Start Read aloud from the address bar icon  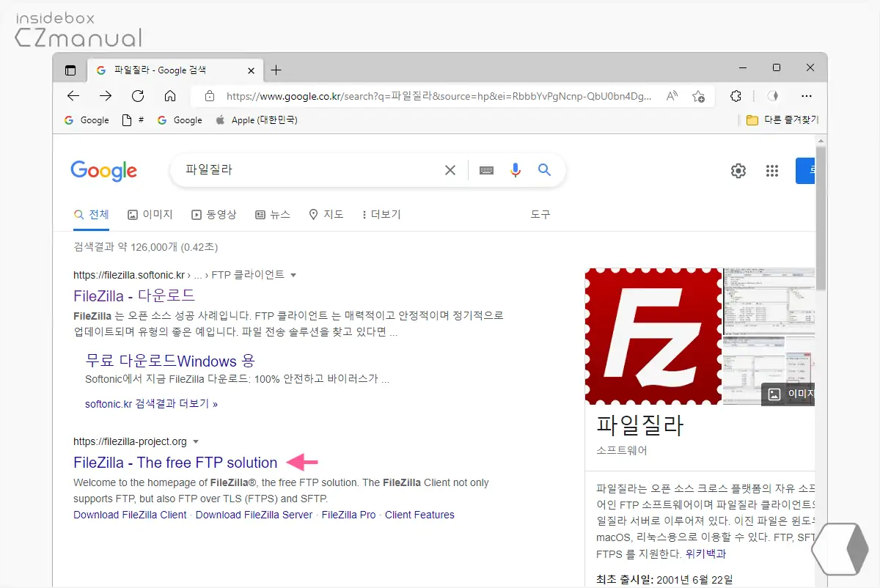tap(672, 95)
